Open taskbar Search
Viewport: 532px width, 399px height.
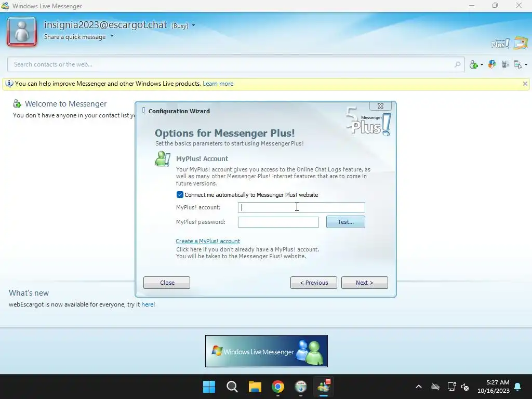[232, 387]
